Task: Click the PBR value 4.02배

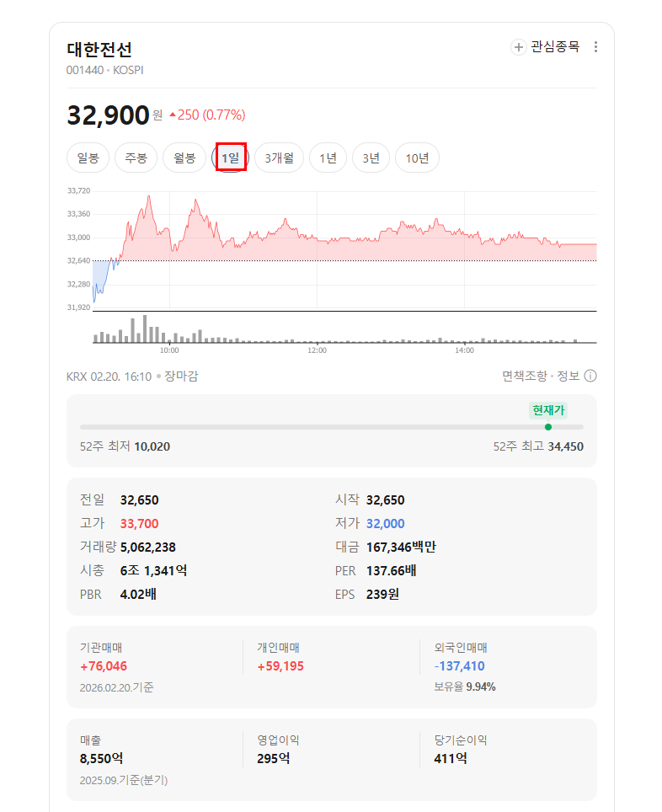Action: (138, 595)
